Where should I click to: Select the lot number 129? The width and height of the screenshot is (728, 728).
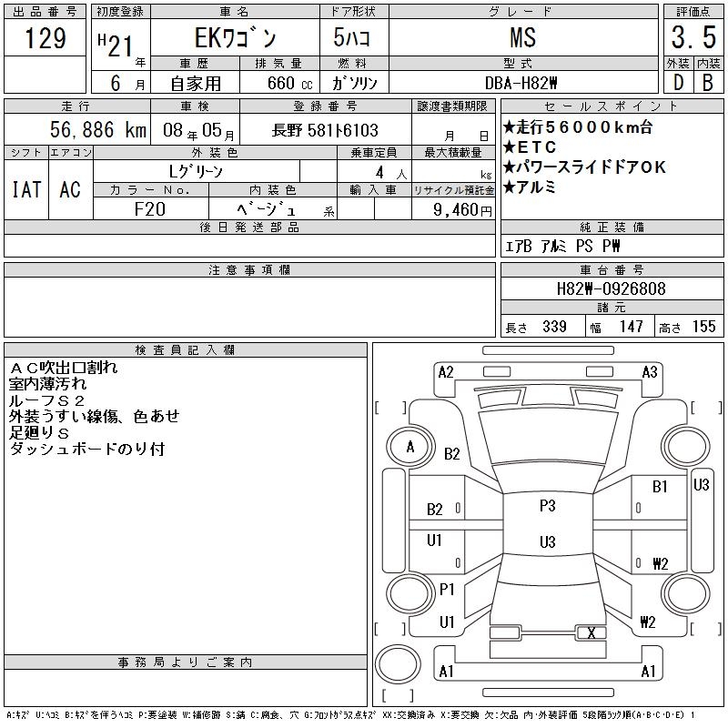tap(45, 38)
